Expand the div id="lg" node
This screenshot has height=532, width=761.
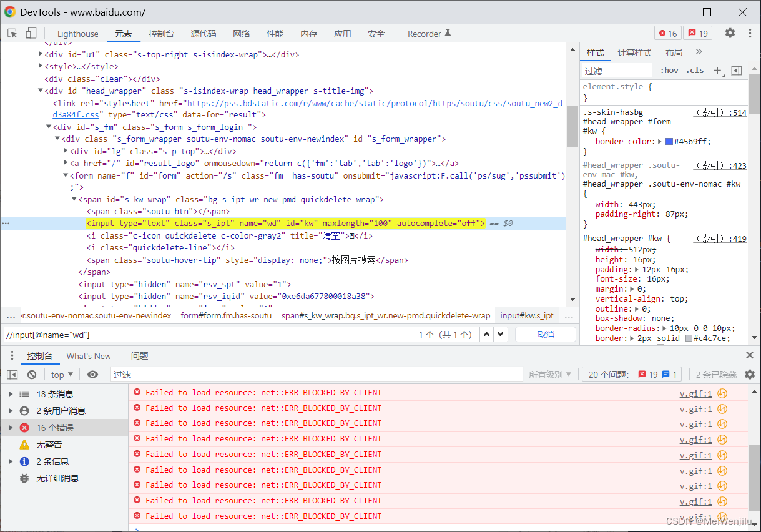click(x=66, y=151)
